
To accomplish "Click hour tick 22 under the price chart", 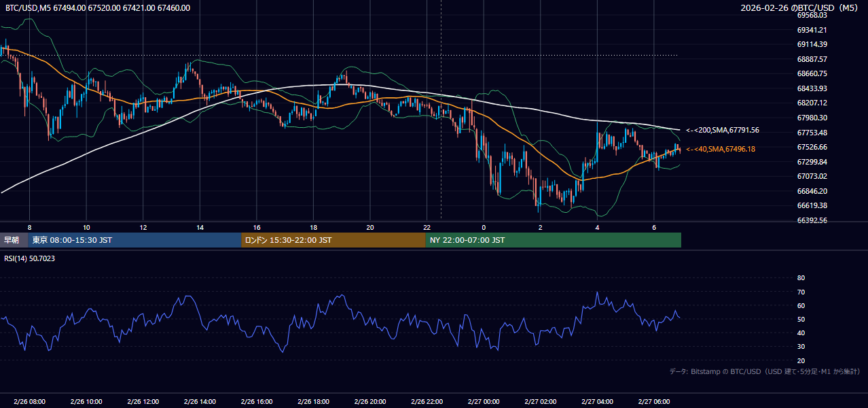I will tap(427, 227).
